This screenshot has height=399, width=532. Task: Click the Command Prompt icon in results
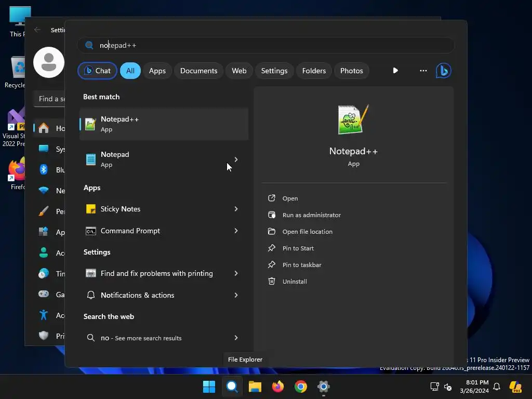pos(90,231)
